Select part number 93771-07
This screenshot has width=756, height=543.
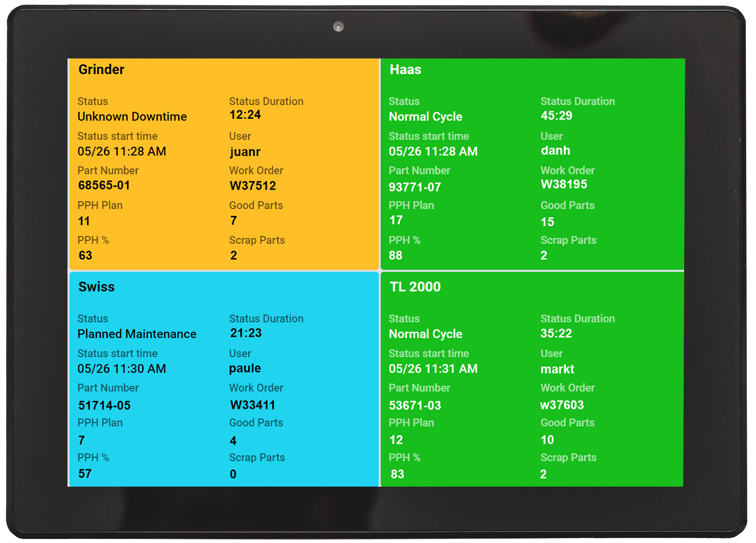pos(415,187)
